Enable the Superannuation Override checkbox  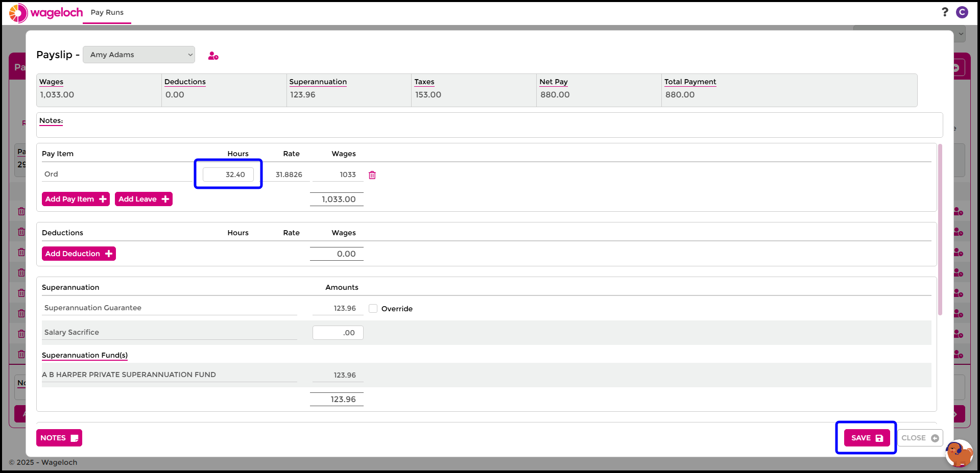coord(373,309)
